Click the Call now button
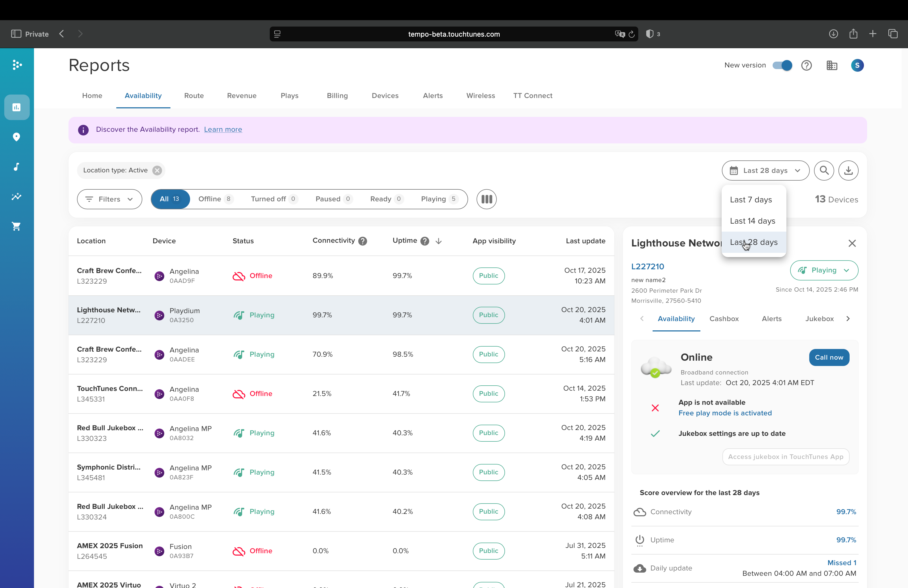 pyautogui.click(x=829, y=357)
